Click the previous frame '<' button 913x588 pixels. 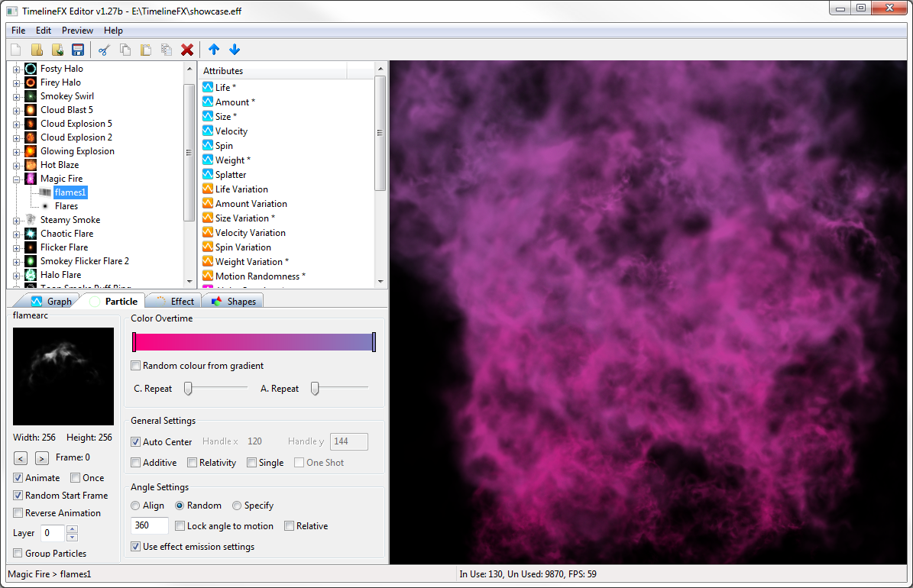point(21,458)
